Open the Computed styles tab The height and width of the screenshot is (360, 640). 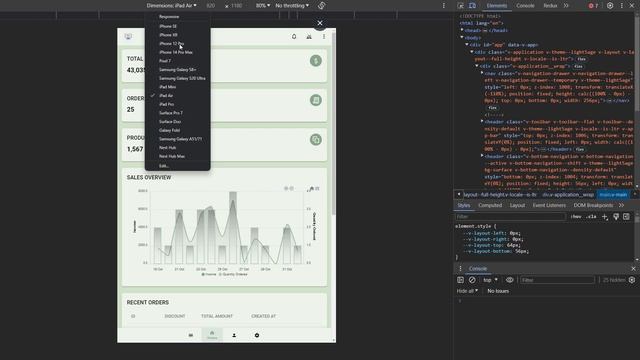pyautogui.click(x=490, y=205)
